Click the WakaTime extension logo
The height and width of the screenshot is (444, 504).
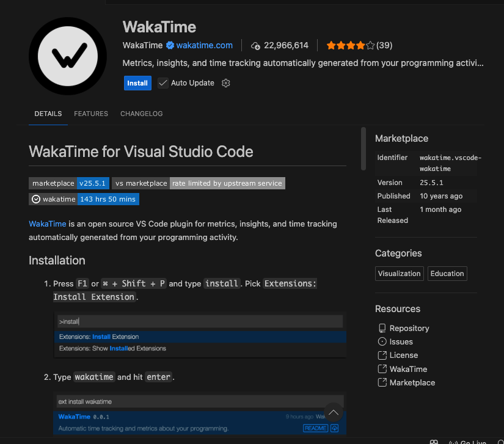(67, 56)
